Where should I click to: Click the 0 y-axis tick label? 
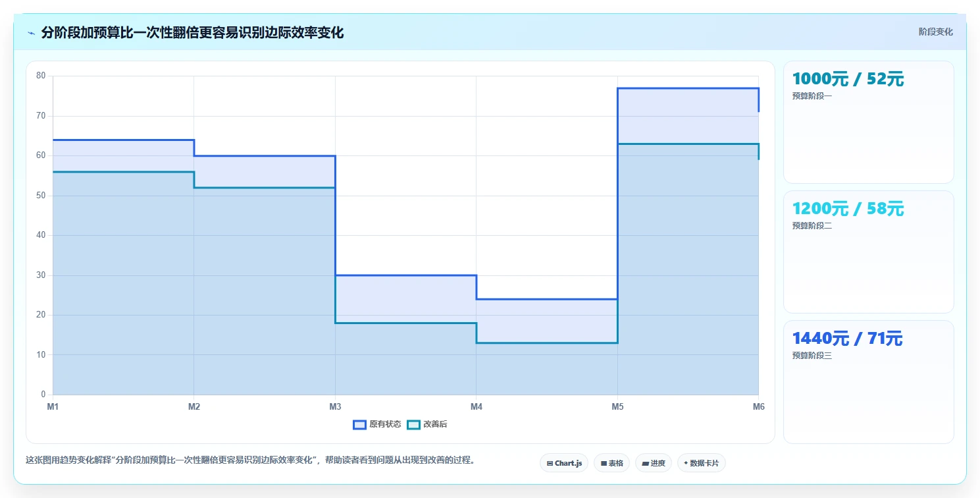pyautogui.click(x=43, y=395)
